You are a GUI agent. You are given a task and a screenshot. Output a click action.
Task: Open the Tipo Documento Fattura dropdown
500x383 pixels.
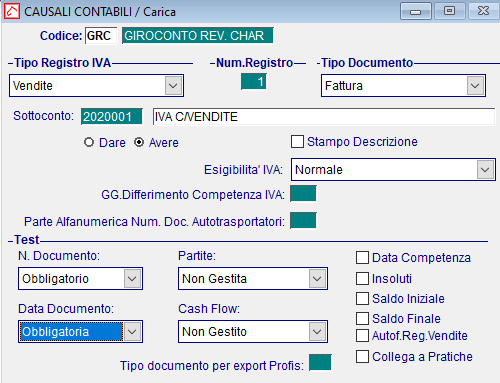click(475, 86)
